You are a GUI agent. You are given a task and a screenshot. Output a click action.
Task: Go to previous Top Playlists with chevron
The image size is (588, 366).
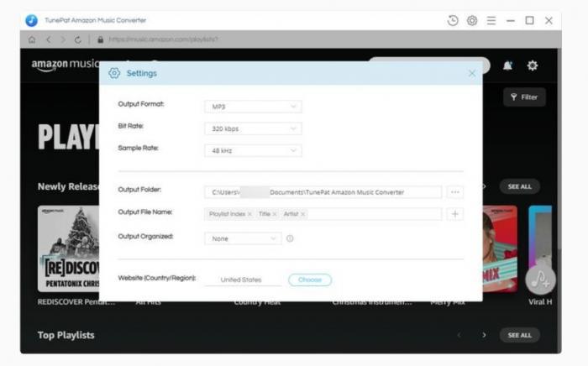[459, 335]
